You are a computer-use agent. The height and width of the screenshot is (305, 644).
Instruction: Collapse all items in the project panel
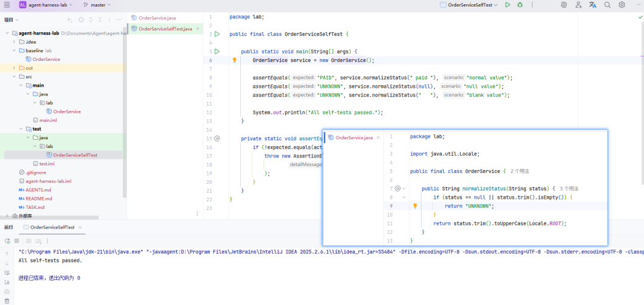(x=100, y=20)
